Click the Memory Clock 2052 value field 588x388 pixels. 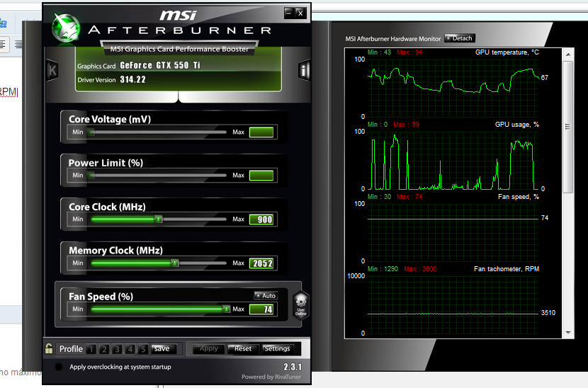pyautogui.click(x=261, y=263)
